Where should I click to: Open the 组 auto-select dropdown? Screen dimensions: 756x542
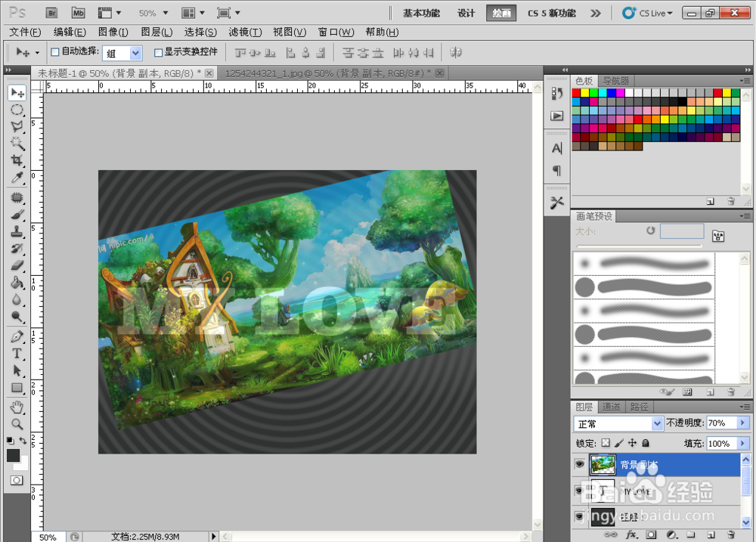pyautogui.click(x=134, y=52)
